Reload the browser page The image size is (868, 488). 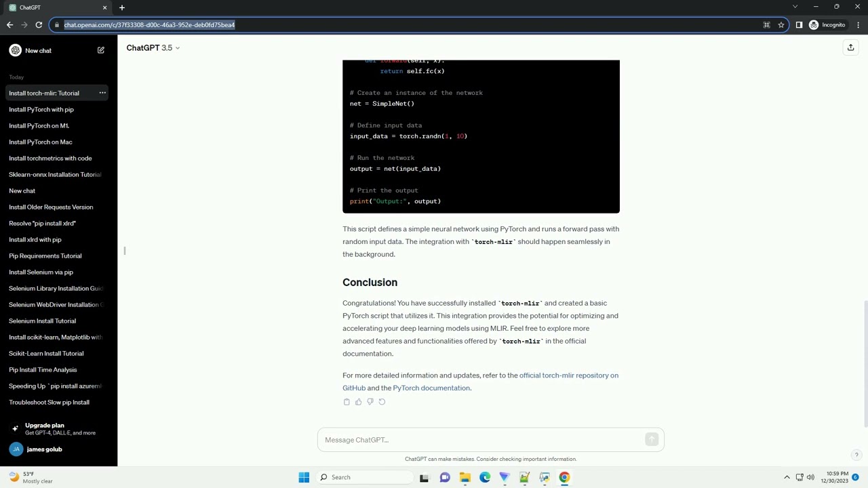pos(39,25)
